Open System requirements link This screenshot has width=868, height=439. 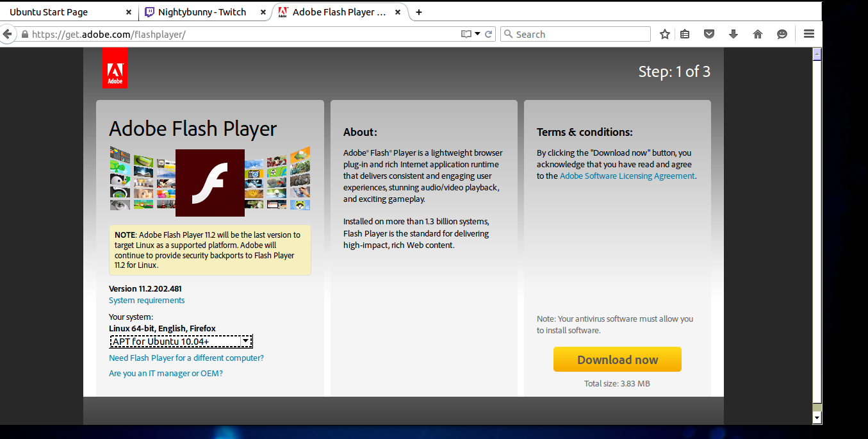147,301
